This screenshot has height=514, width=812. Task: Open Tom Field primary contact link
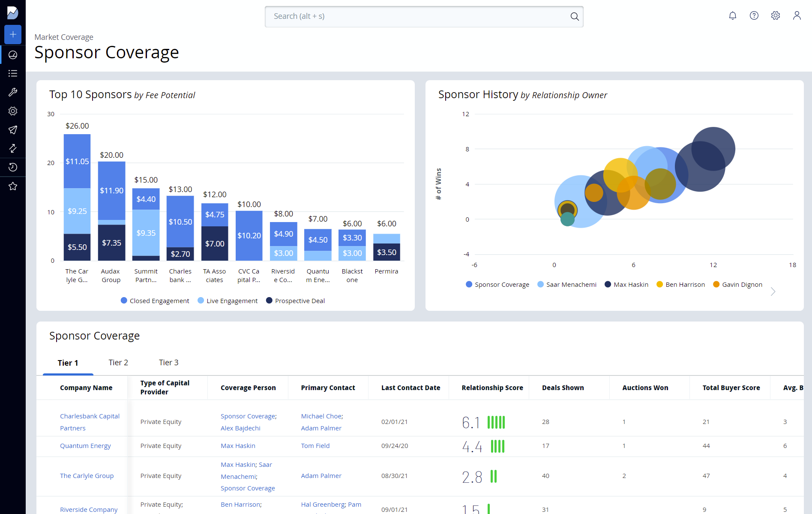pyautogui.click(x=315, y=446)
